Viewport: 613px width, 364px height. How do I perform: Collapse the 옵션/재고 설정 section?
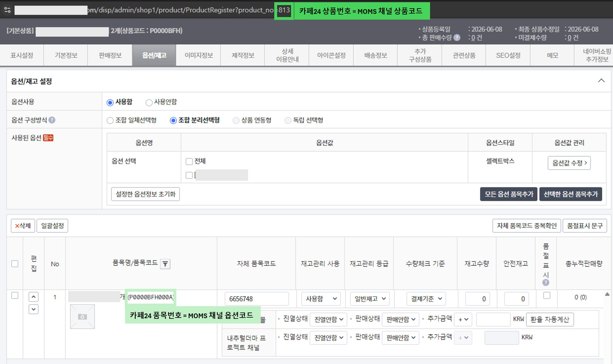pos(601,81)
